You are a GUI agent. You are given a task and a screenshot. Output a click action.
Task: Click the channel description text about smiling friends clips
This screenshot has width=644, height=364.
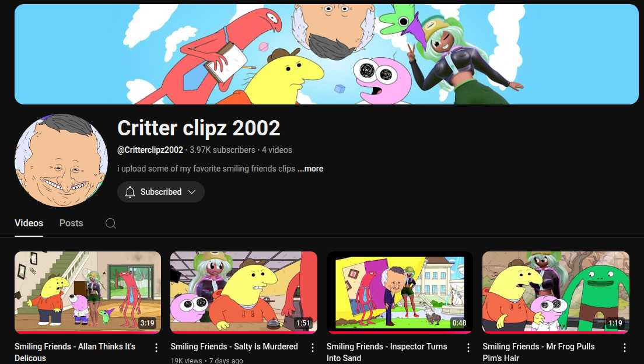pos(206,169)
